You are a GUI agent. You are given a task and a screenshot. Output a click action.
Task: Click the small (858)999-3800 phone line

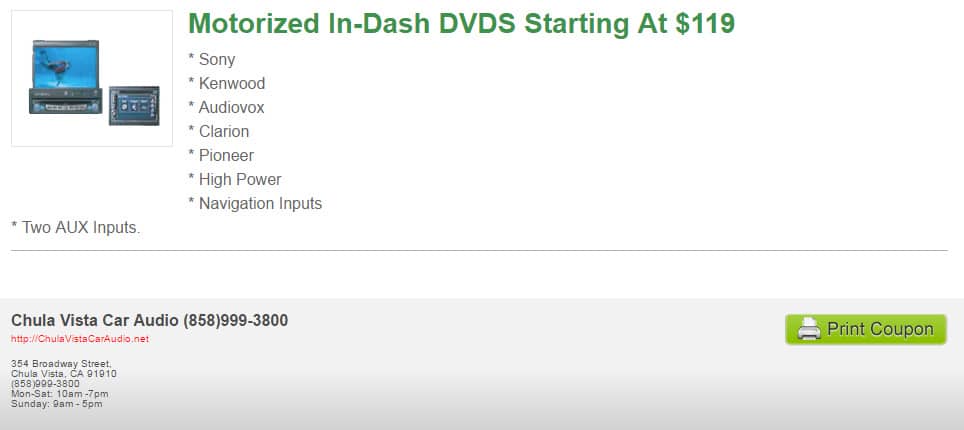(45, 384)
